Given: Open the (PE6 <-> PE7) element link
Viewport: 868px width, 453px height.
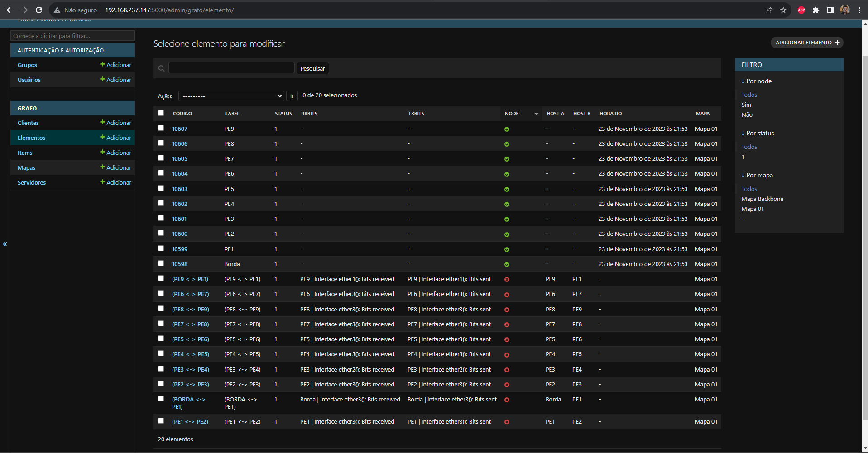Looking at the screenshot, I should pyautogui.click(x=191, y=294).
